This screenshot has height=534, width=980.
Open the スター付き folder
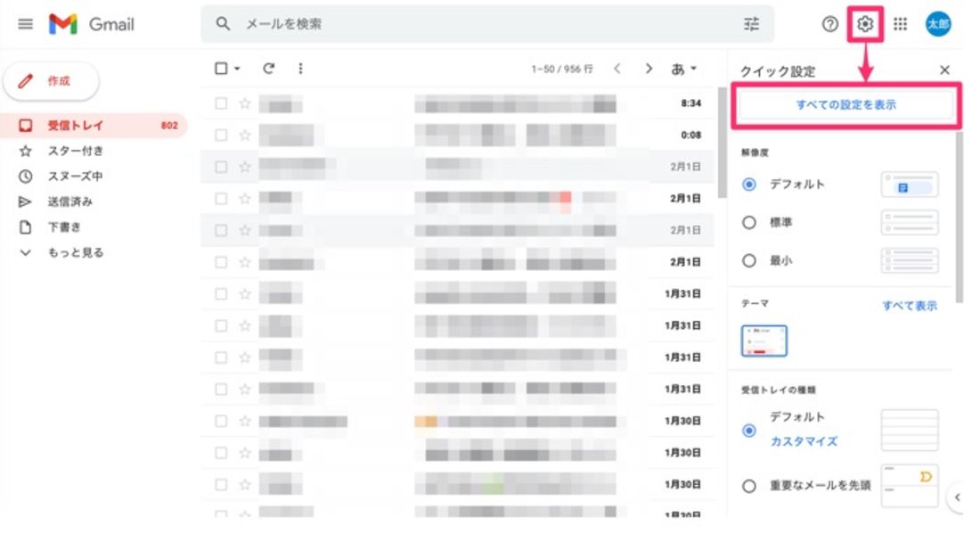click(75, 151)
